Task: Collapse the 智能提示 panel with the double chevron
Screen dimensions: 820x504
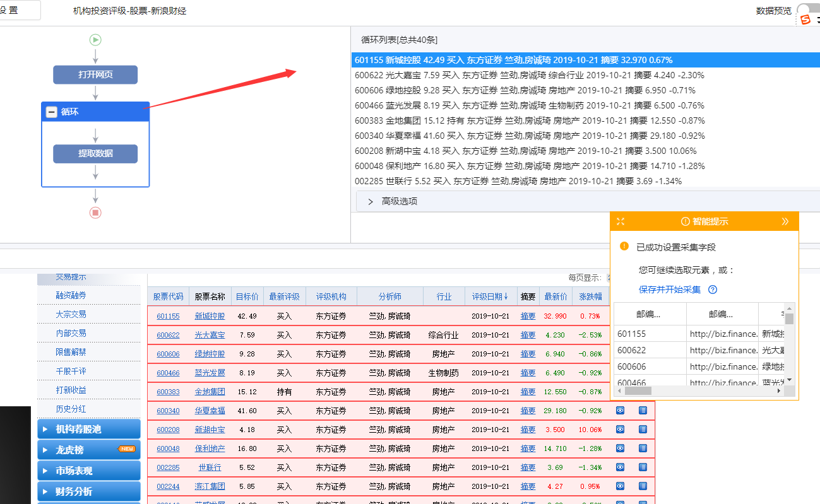Action: (785, 221)
